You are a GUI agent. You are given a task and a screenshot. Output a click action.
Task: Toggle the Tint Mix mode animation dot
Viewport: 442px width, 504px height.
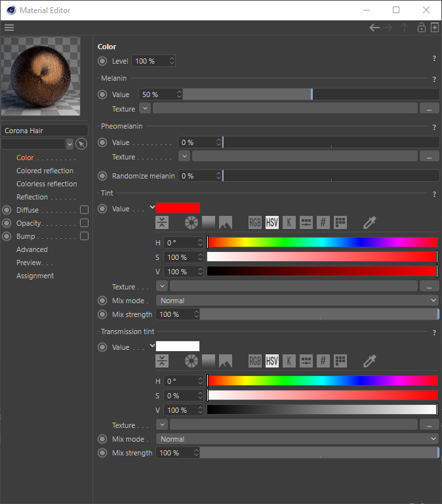click(x=102, y=301)
